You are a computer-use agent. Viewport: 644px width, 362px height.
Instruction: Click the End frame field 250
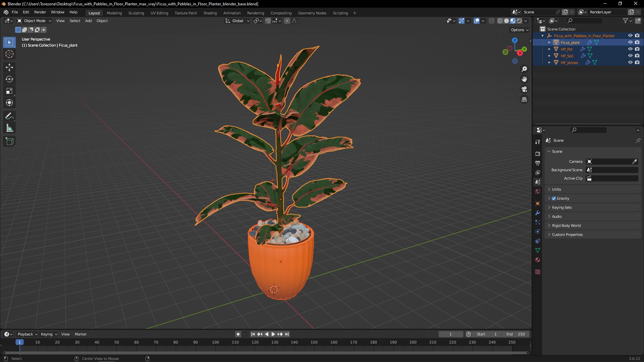[516, 334]
